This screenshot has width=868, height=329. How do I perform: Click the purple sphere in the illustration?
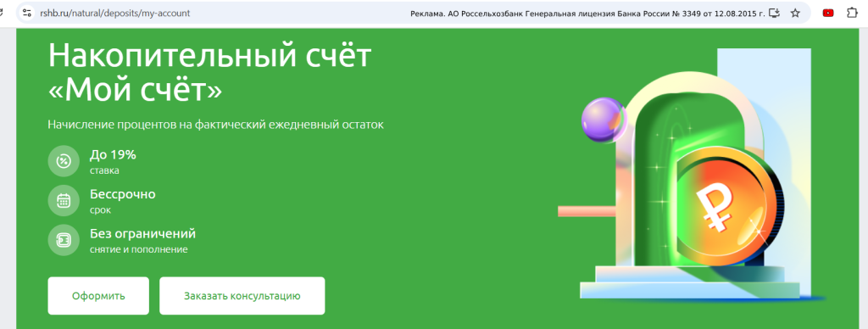pyautogui.click(x=604, y=120)
